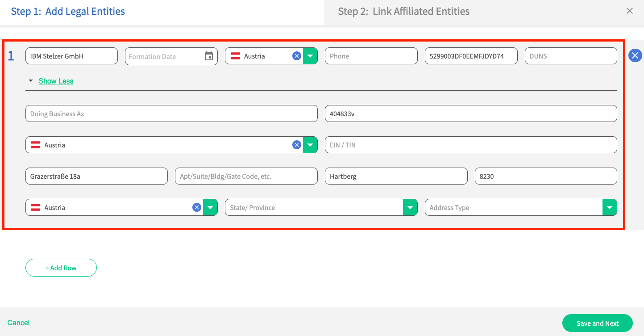Clear Austria in top row country field
Screen dimensions: 644x336
click(x=297, y=56)
